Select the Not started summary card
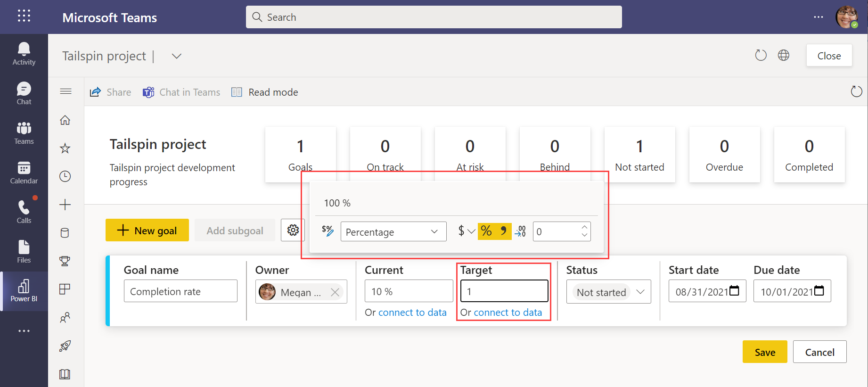The image size is (868, 387). tap(639, 154)
